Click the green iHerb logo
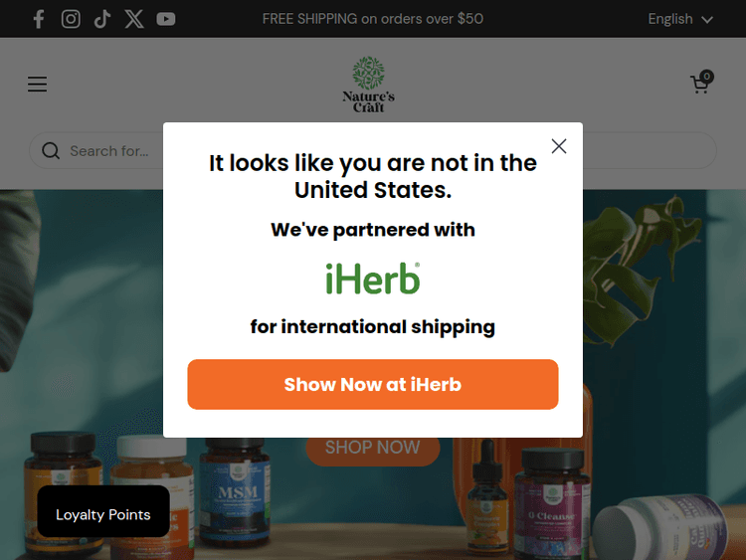746x560 pixels. click(x=373, y=279)
